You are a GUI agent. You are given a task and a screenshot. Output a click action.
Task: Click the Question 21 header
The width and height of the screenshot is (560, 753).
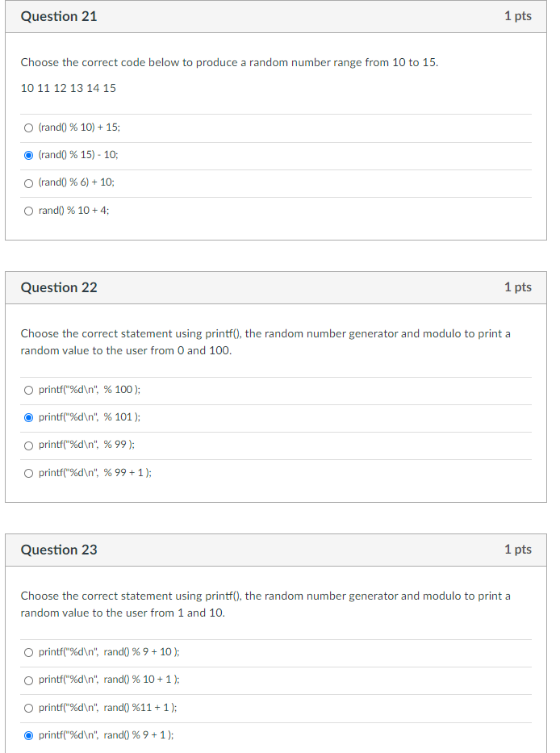[x=59, y=16]
